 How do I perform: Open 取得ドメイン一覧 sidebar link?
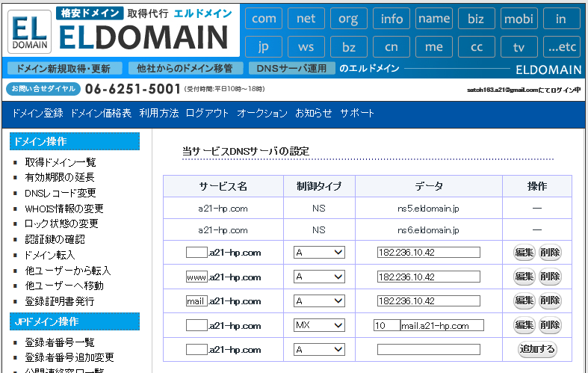tap(61, 162)
